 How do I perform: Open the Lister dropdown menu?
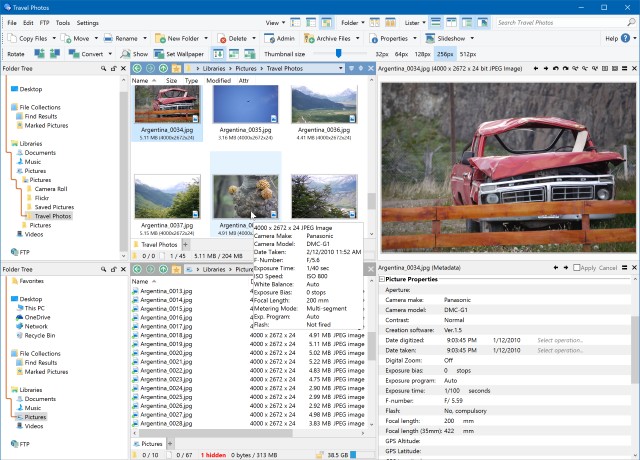pos(415,23)
